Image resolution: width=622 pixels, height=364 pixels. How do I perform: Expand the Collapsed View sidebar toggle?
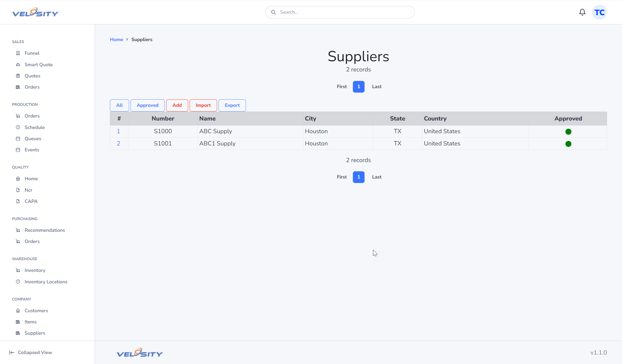point(30,352)
